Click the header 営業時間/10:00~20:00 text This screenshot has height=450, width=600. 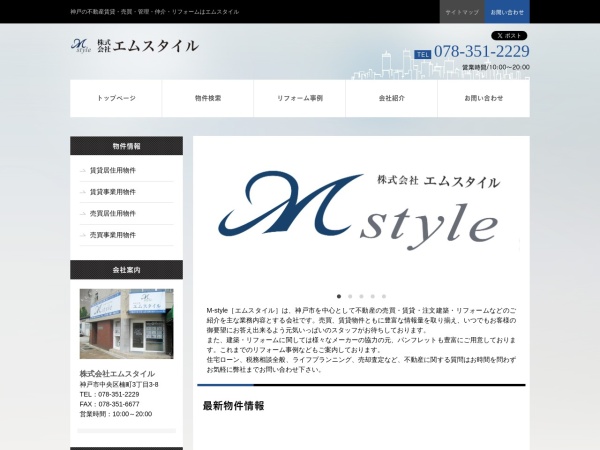[x=496, y=67]
